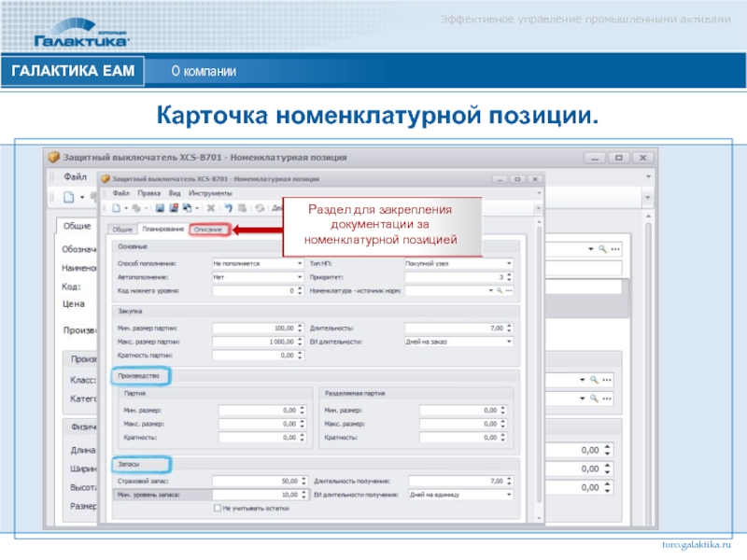The image size is (747, 560).
Task: Open the Правка menu
Action: [x=149, y=193]
